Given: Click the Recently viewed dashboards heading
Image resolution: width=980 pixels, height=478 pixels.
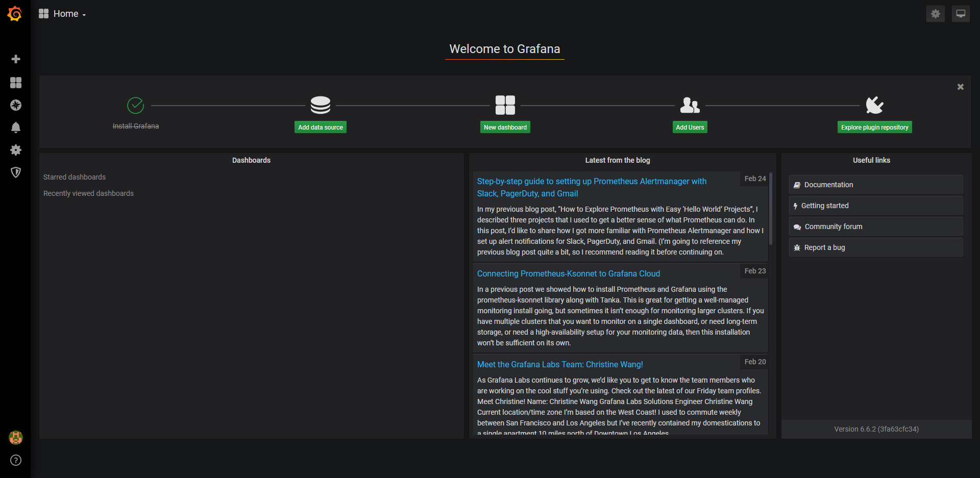Looking at the screenshot, I should pyautogui.click(x=88, y=193).
